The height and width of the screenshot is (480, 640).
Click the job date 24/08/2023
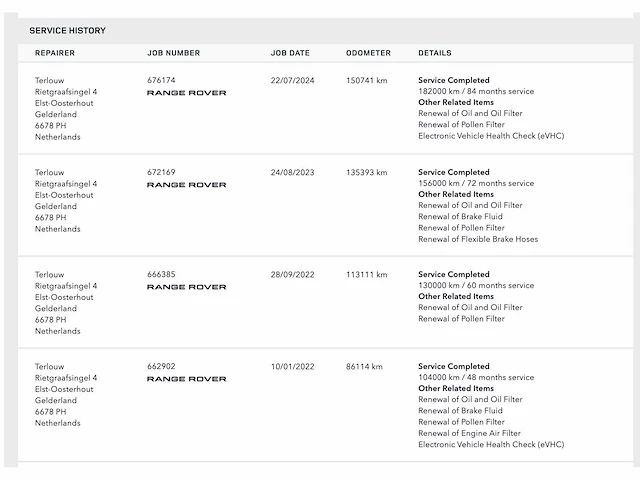(290, 172)
